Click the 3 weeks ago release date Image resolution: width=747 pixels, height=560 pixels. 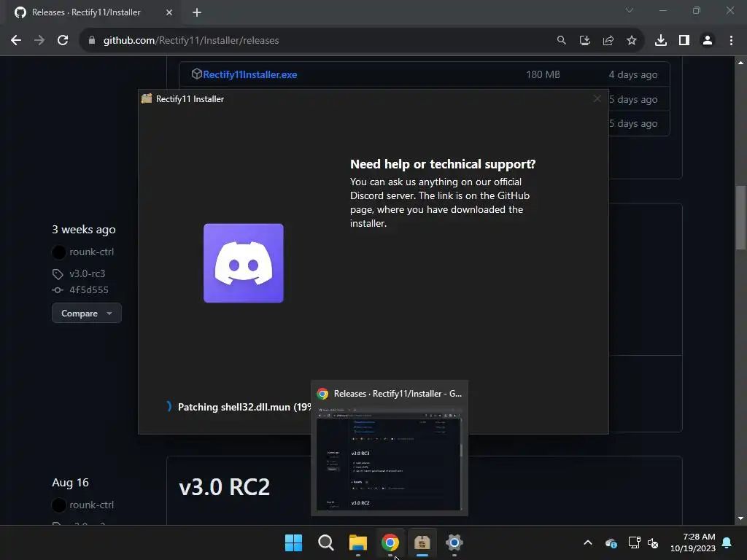point(84,230)
